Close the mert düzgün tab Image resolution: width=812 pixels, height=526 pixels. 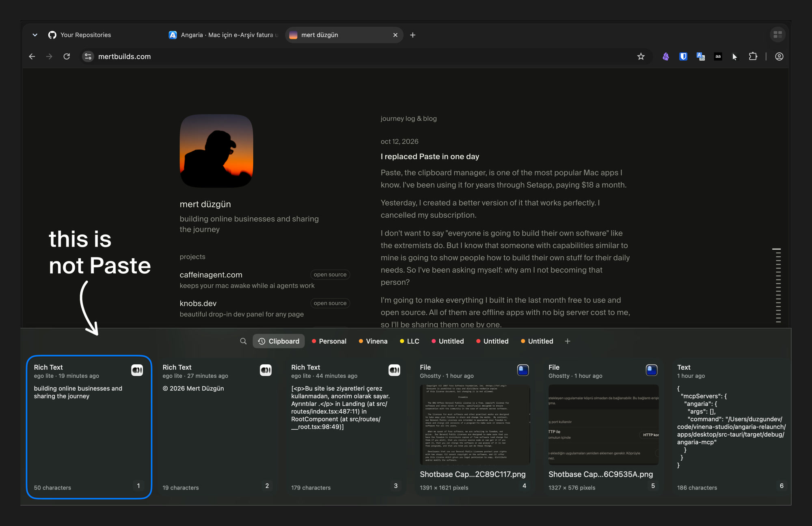(395, 35)
